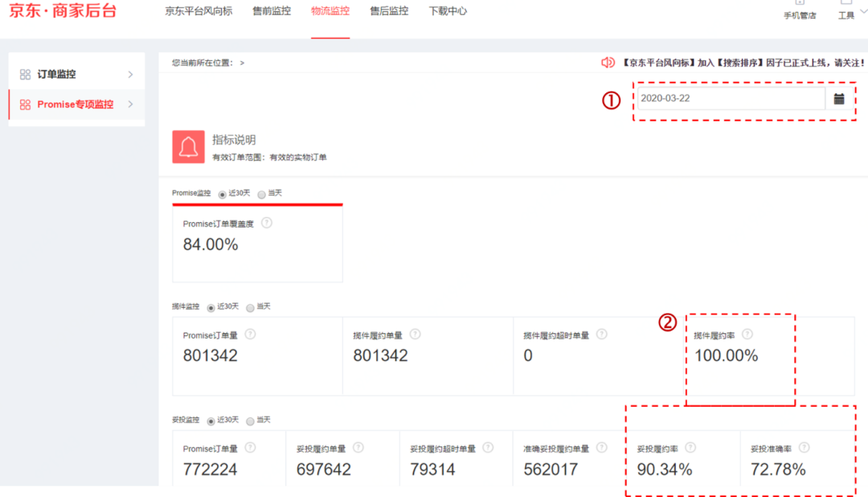Screen dimensions: 868x497
Task: Click the 84.00% coverage value
Action: 211,244
